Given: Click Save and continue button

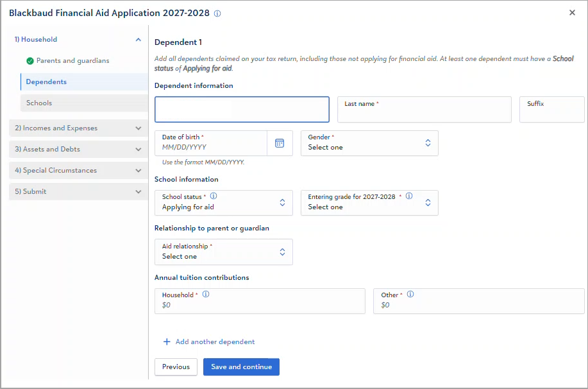Looking at the screenshot, I should (x=241, y=367).
